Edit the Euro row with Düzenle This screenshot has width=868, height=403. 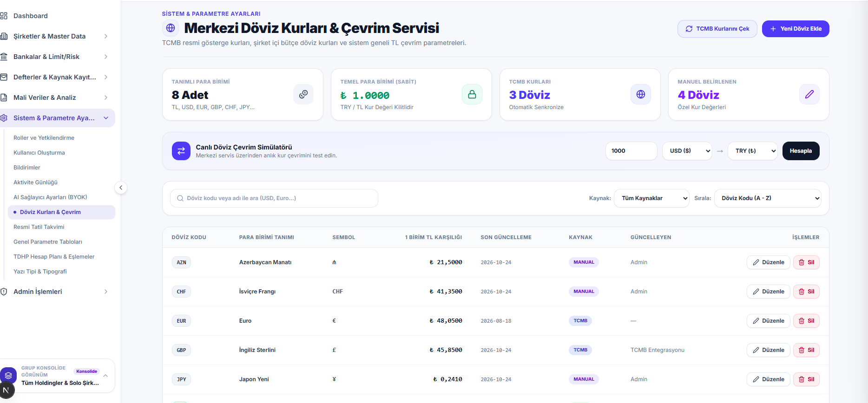(x=769, y=321)
